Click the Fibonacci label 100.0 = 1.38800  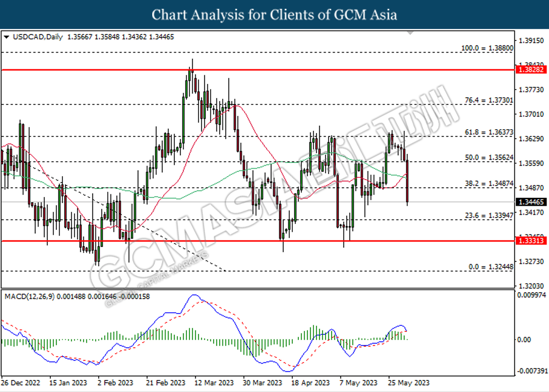[487, 48]
